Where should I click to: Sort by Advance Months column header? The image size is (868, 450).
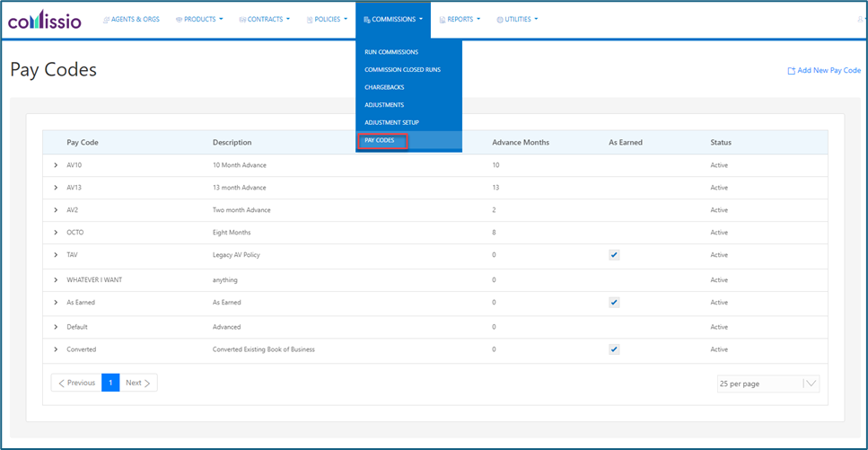[x=521, y=143]
